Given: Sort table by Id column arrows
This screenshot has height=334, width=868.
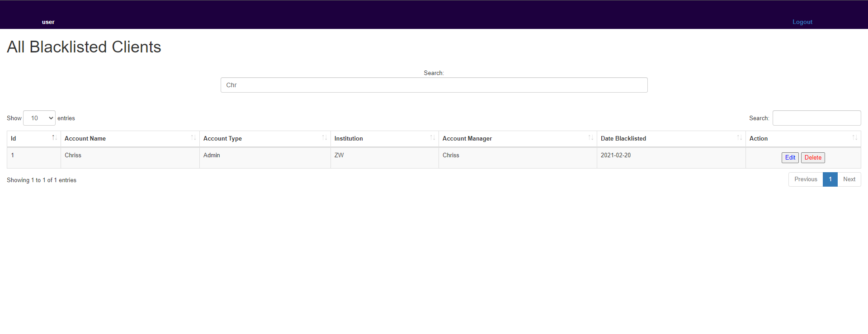Looking at the screenshot, I should [x=54, y=138].
